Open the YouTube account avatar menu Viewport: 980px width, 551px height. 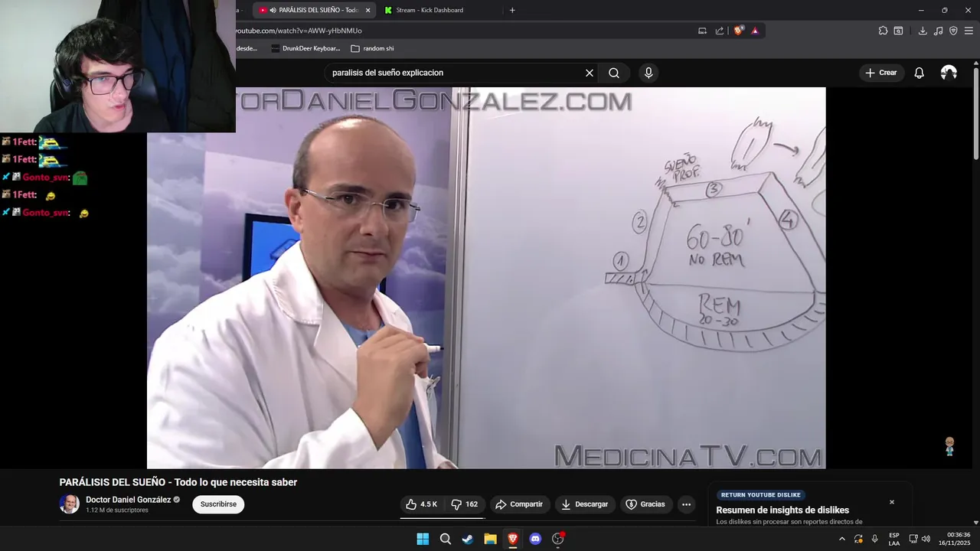tap(949, 73)
